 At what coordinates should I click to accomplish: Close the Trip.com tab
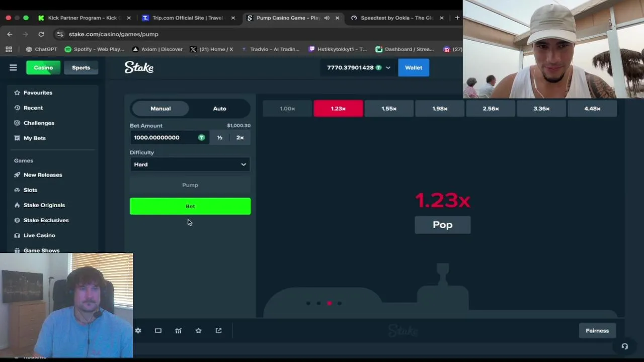[x=233, y=18]
